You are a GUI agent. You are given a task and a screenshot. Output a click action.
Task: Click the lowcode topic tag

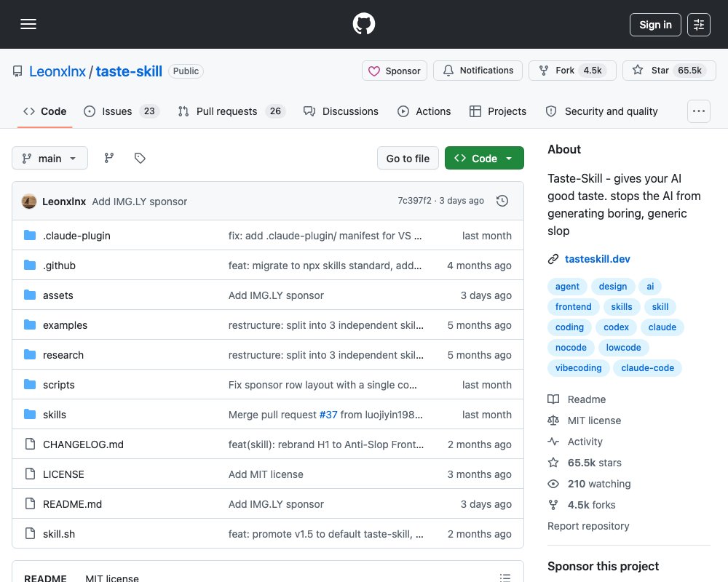coord(624,348)
